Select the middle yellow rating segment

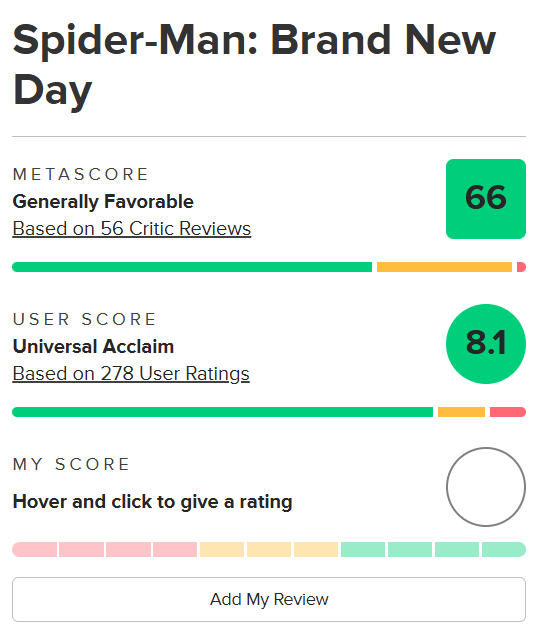pyautogui.click(x=269, y=549)
